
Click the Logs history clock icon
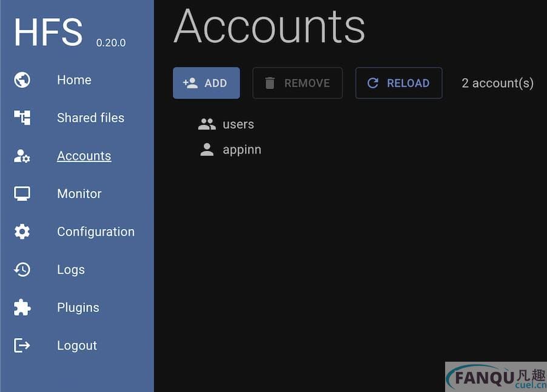pos(22,270)
